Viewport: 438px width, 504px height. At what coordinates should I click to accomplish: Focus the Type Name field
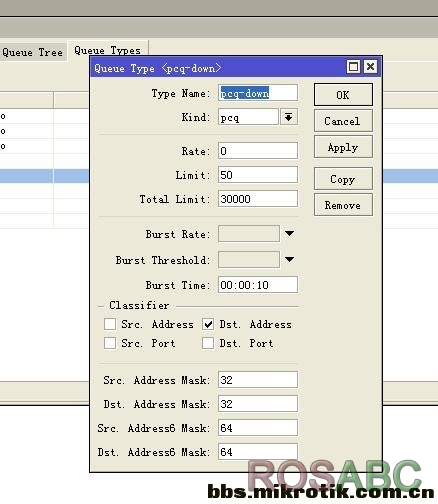click(258, 93)
